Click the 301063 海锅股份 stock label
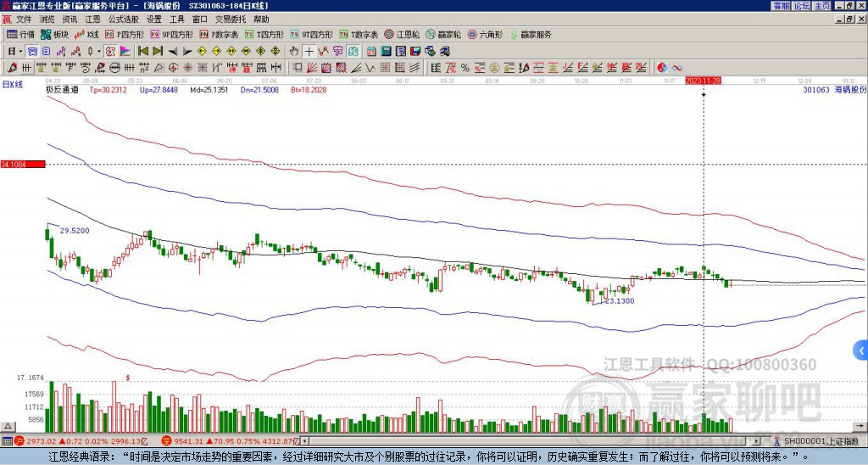This screenshot has height=465, width=868. (x=835, y=89)
